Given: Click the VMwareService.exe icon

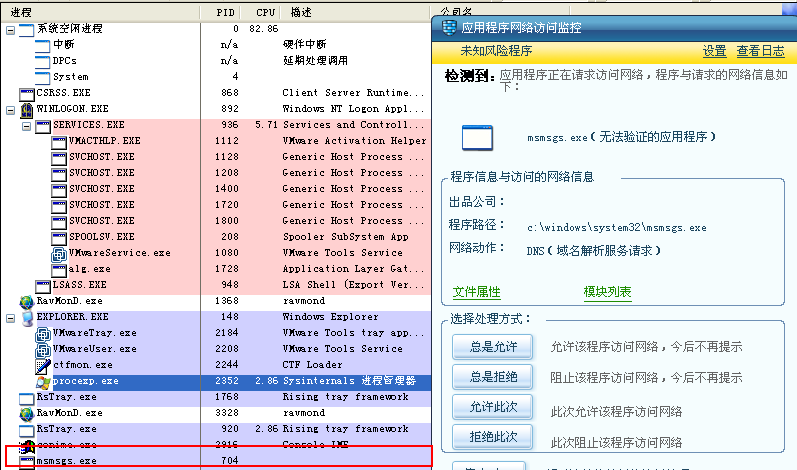Looking at the screenshot, I should coord(59,254).
